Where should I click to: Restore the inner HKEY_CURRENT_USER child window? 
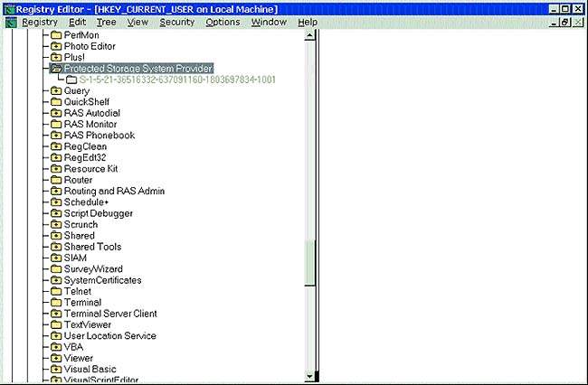tap(565, 23)
